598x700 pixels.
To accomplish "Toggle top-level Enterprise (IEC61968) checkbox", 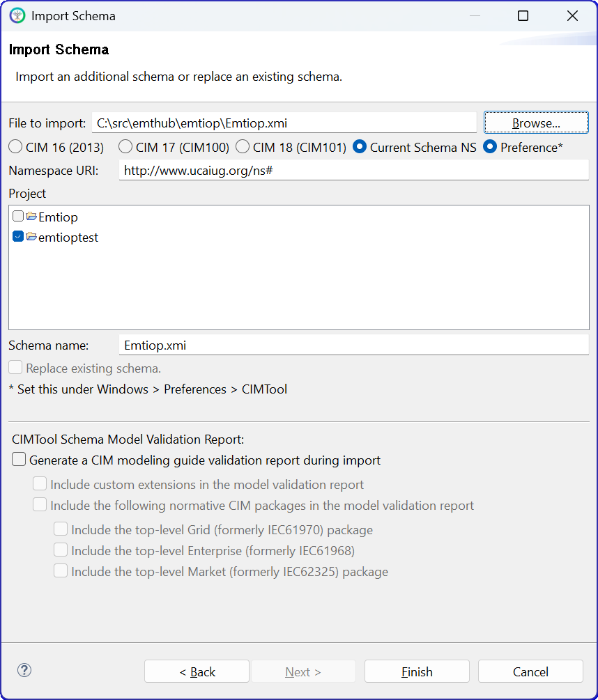I will tap(61, 550).
